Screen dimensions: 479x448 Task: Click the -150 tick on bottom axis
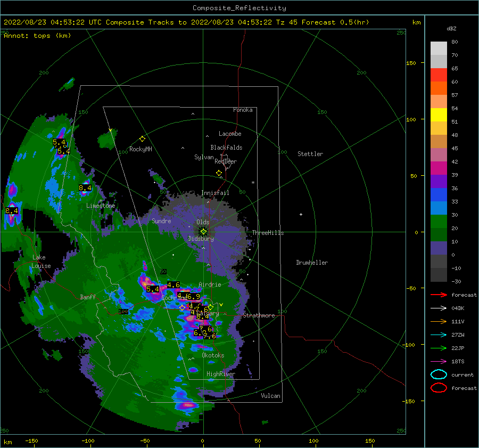point(31,441)
